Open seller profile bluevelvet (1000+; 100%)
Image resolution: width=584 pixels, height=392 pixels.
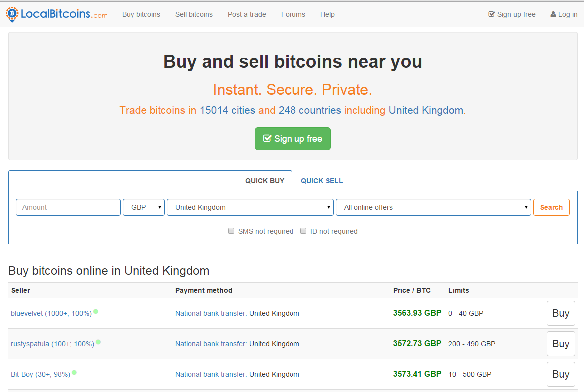point(51,314)
